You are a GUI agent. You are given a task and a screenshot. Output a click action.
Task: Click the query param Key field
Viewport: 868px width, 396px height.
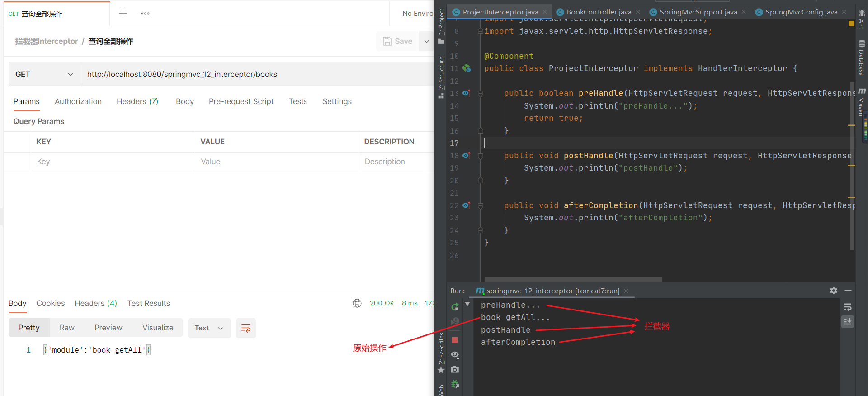click(113, 162)
